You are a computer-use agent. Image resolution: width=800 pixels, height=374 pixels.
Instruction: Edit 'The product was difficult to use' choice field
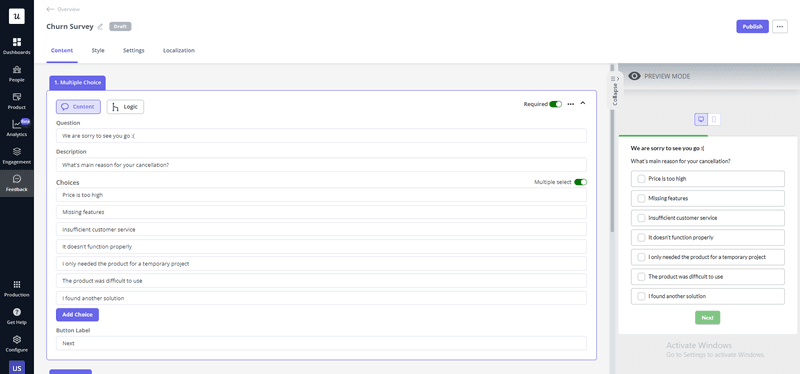pyautogui.click(x=321, y=281)
